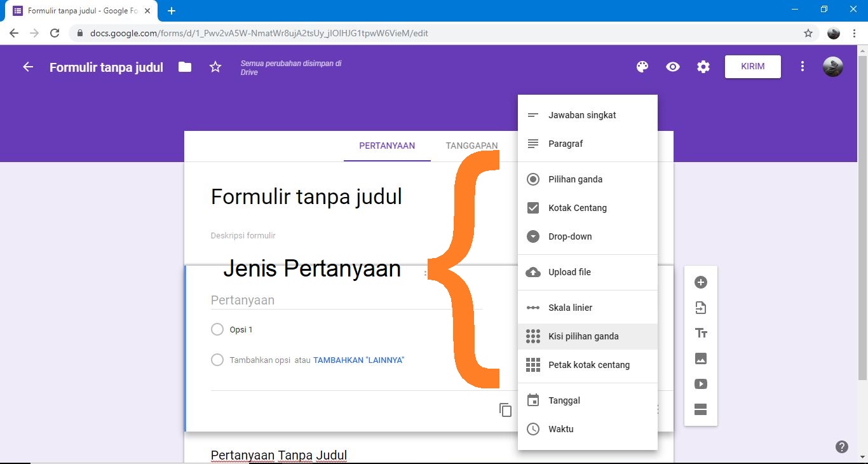
Task: Move the form to a folder
Action: [184, 66]
